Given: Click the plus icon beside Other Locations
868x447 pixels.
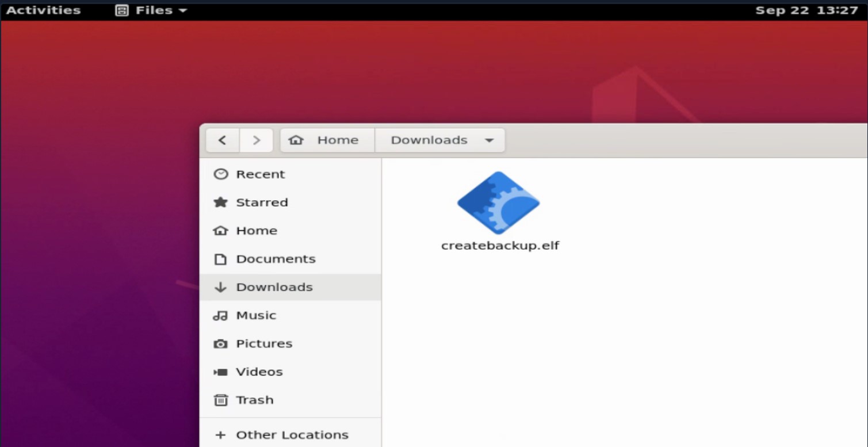Looking at the screenshot, I should [x=220, y=435].
